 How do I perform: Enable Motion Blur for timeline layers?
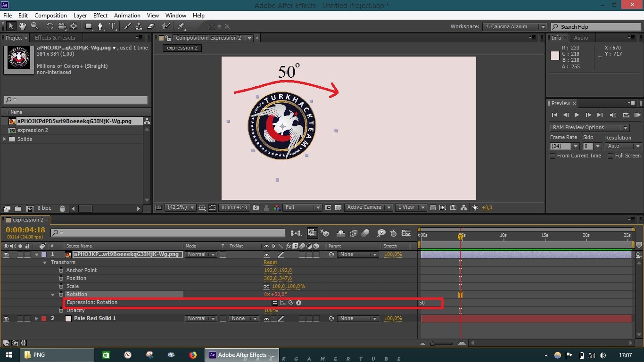coord(365,233)
